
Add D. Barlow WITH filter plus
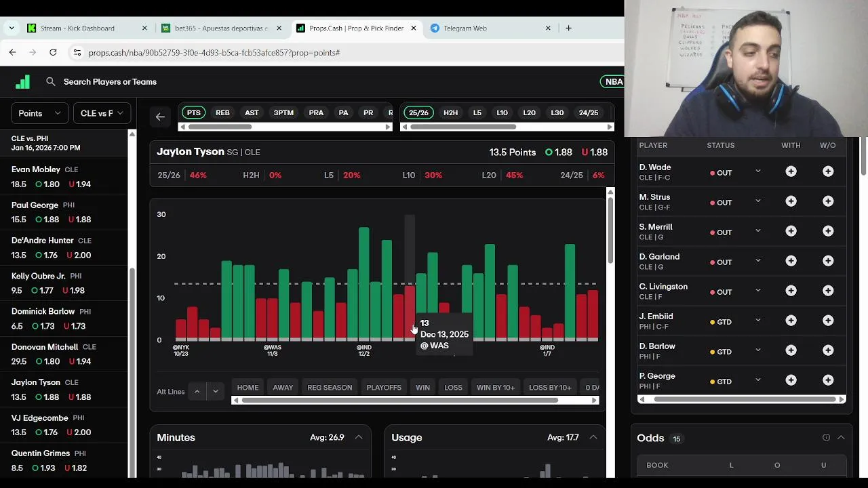coord(791,350)
